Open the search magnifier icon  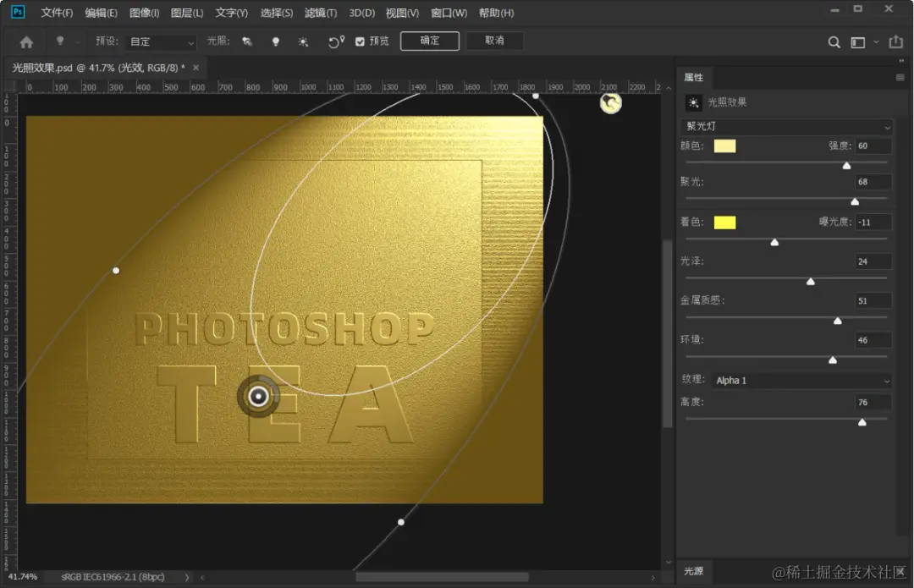click(x=834, y=42)
